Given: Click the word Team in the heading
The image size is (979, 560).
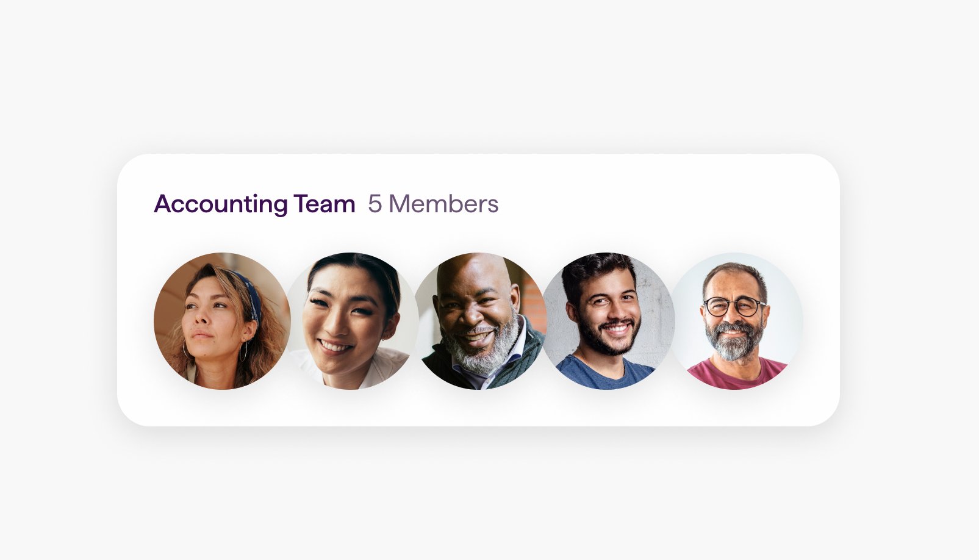Looking at the screenshot, I should point(325,204).
